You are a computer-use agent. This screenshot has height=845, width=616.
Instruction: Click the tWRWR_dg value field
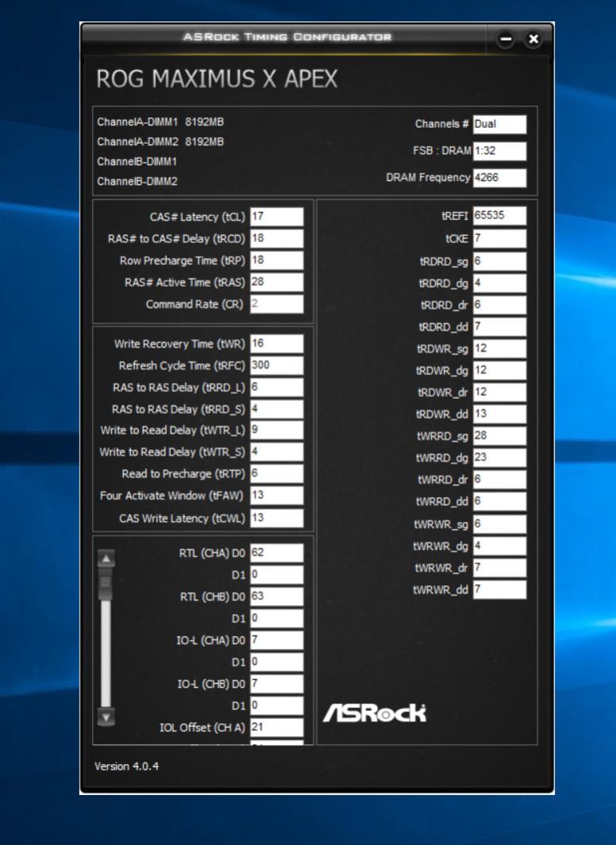tap(499, 546)
